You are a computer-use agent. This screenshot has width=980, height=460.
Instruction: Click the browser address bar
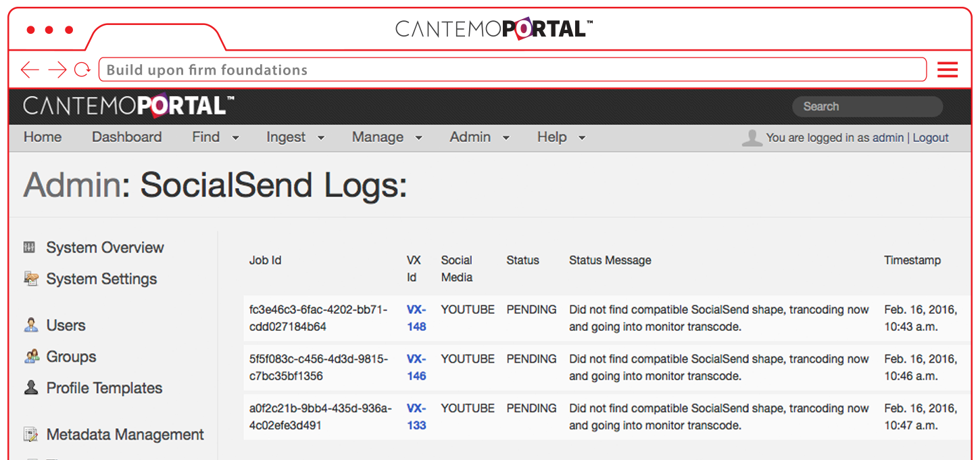coord(512,69)
